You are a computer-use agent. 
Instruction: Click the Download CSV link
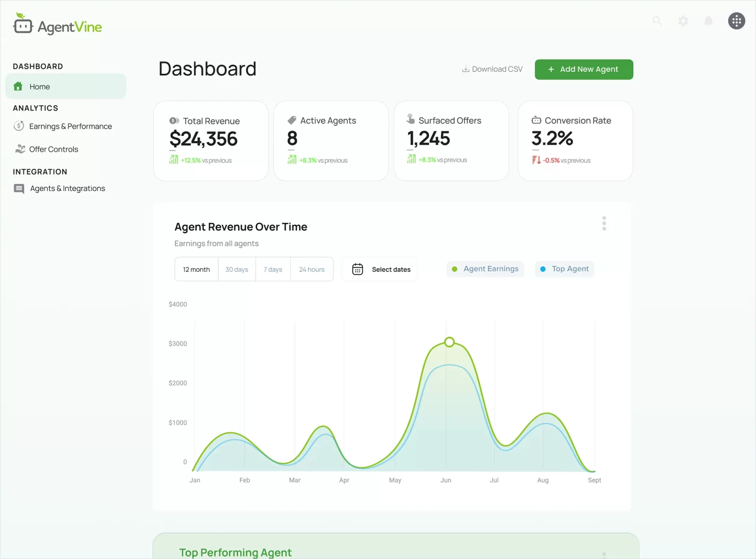click(x=492, y=69)
